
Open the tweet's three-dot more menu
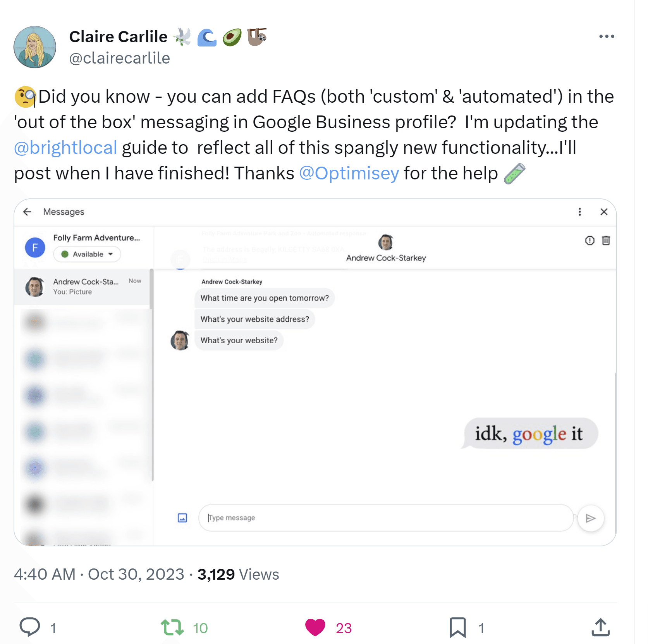click(x=606, y=36)
